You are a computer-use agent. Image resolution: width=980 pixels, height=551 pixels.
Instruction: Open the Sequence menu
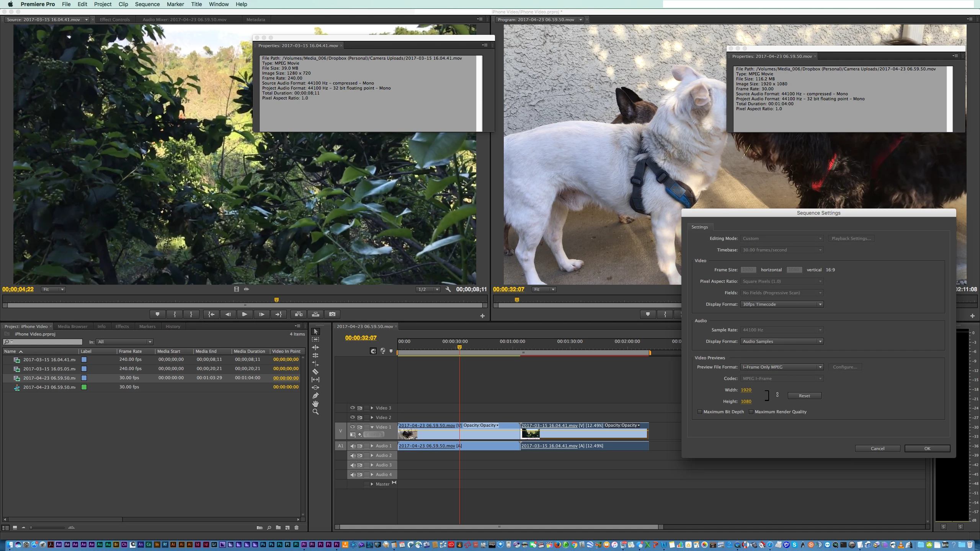(x=147, y=4)
